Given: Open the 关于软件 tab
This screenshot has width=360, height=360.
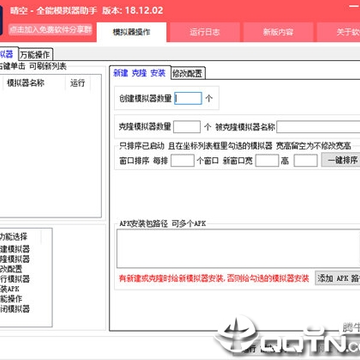Looking at the screenshot, I should tap(338, 32).
